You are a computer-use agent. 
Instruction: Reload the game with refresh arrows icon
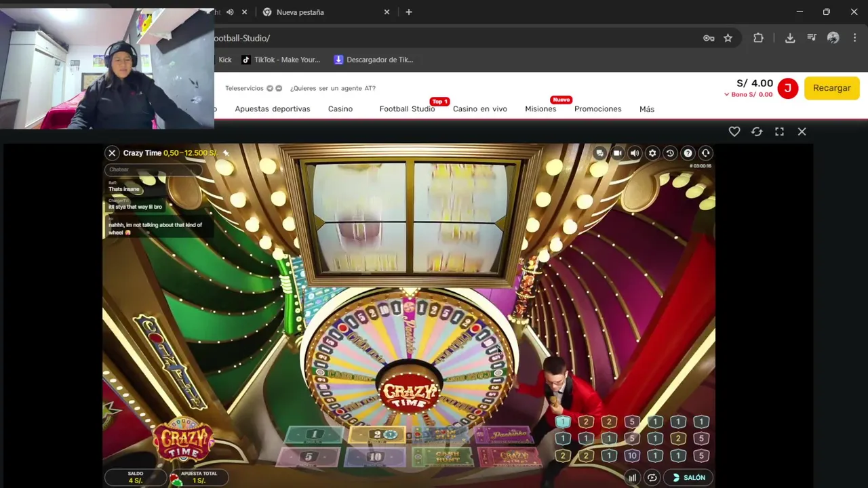coord(757,131)
